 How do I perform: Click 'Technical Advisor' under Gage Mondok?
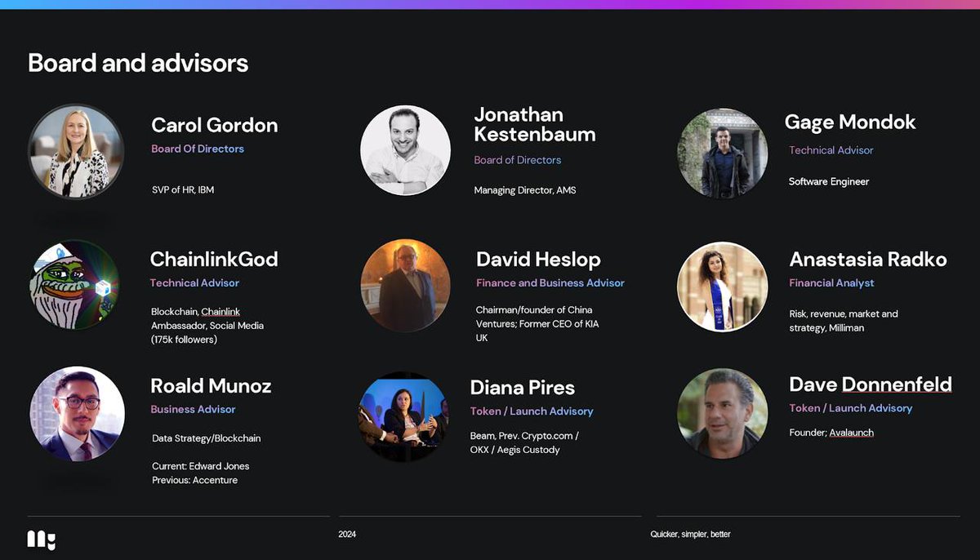click(831, 150)
